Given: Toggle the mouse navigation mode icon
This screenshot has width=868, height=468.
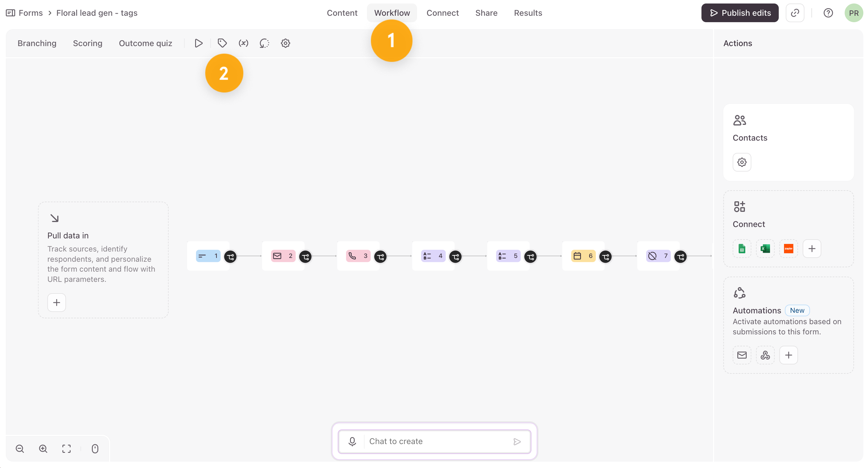Looking at the screenshot, I should 95,449.
